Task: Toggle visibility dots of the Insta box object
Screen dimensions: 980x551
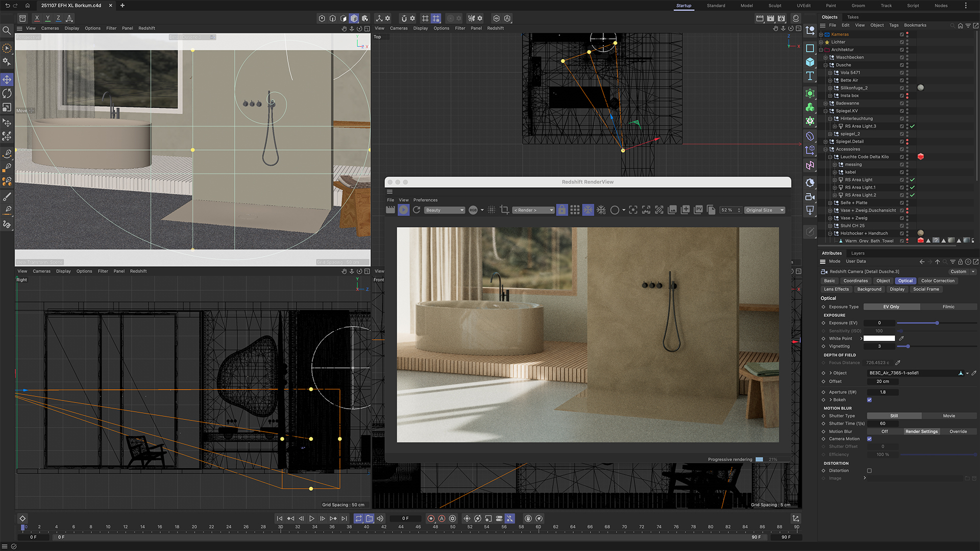Action: (x=907, y=95)
